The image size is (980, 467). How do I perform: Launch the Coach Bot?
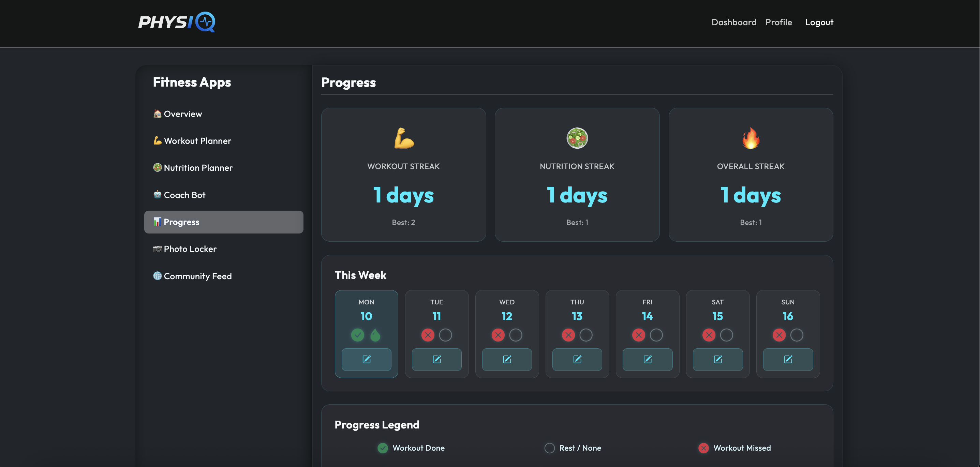click(184, 195)
